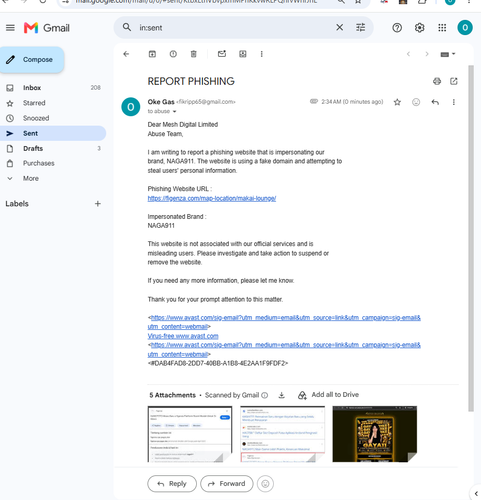Click the Reply button at bottom
Screen dimensions: 481x500
pos(172,484)
